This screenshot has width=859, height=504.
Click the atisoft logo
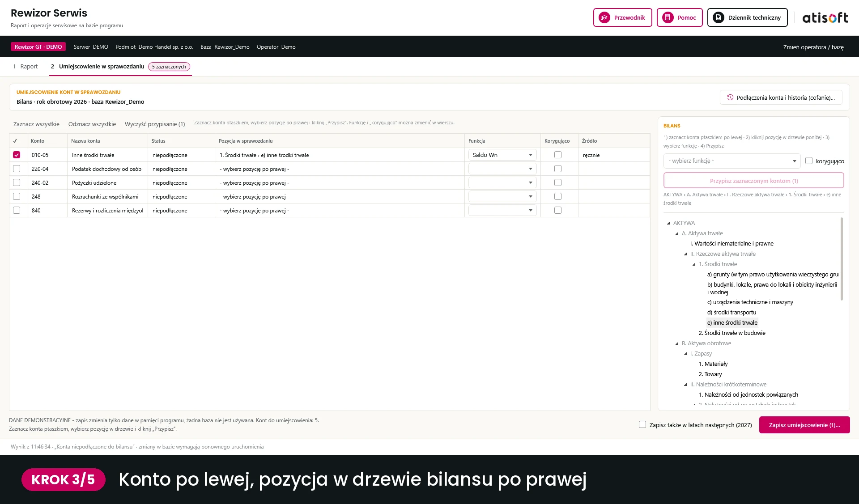coord(825,17)
